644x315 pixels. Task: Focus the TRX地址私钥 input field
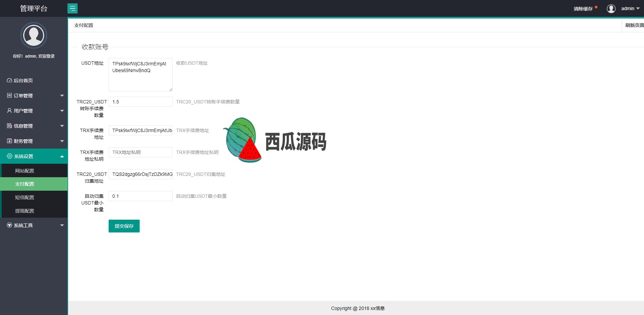(141, 152)
